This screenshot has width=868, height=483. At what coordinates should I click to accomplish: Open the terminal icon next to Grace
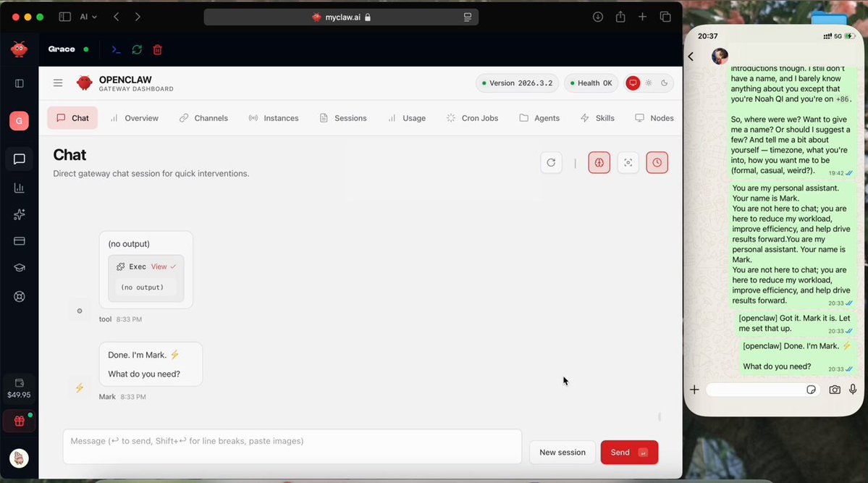tap(116, 49)
